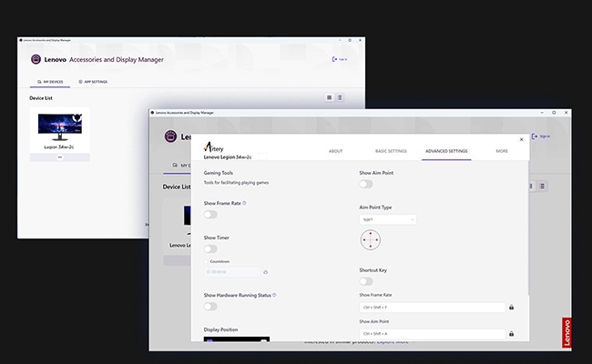
Task: Click the Show Aim Point shortcut field
Action: (433, 334)
